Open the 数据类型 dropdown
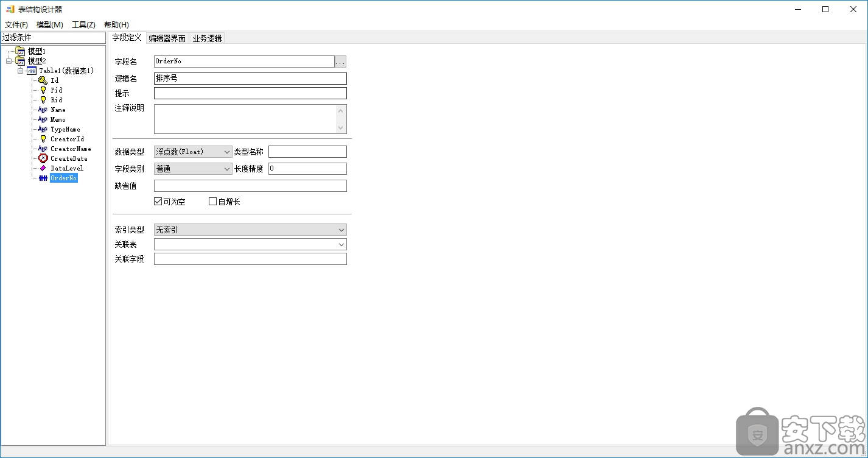Image resolution: width=868 pixels, height=458 pixels. point(193,152)
